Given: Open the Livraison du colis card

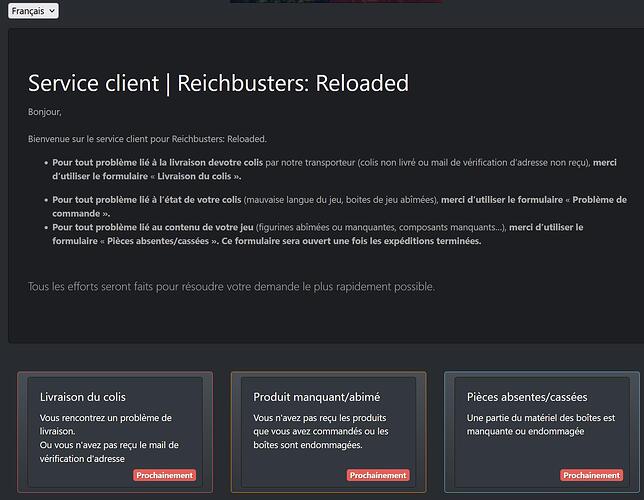Looking at the screenshot, I should click(115, 432).
